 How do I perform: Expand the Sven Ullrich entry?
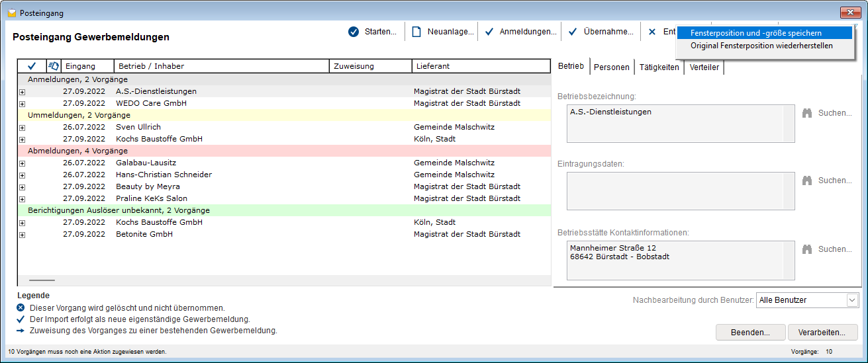(22, 128)
